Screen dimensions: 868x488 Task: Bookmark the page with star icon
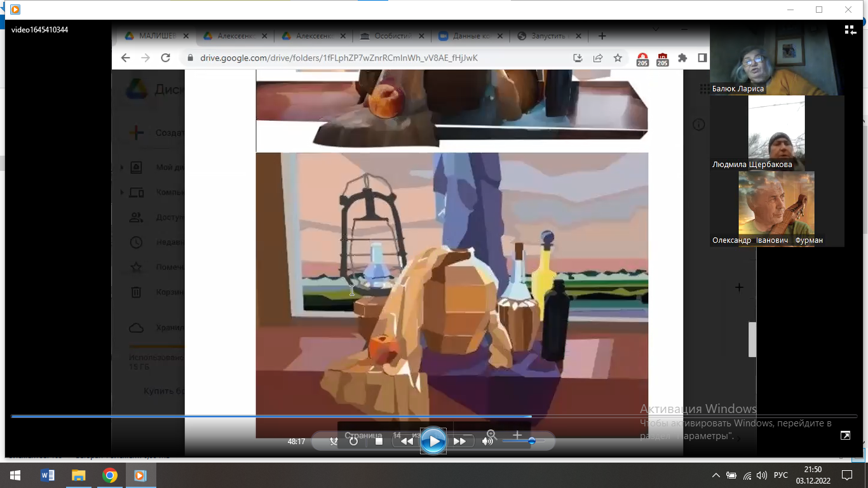pos(618,58)
